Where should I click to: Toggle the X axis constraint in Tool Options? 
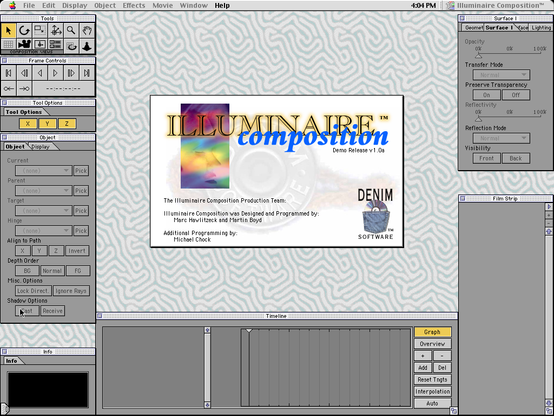[28, 123]
